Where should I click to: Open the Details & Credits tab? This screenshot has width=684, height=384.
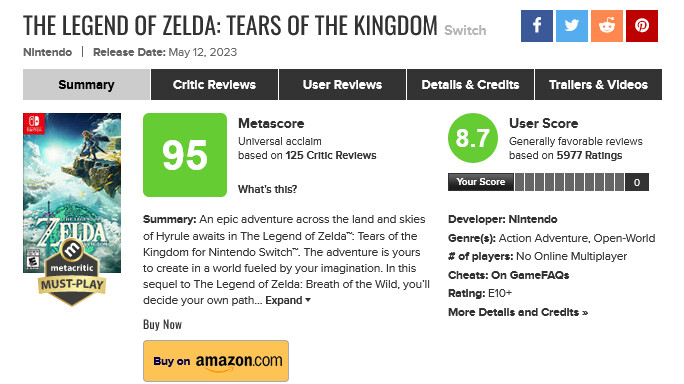470,84
